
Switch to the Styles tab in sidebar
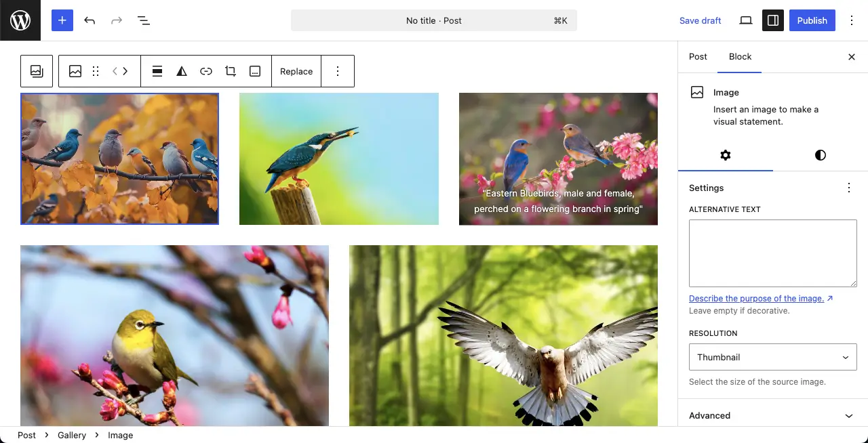tap(820, 155)
